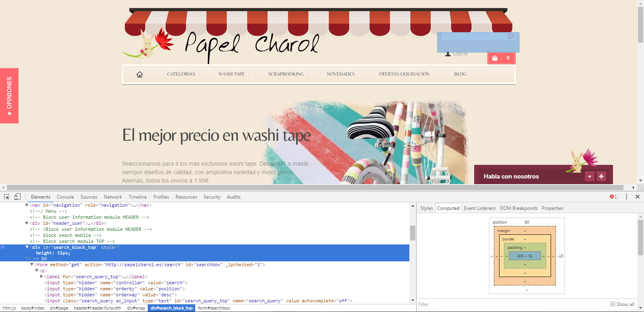Click the red error count indicator
Image resolution: width=644 pixels, height=312 pixels.
coord(613,197)
